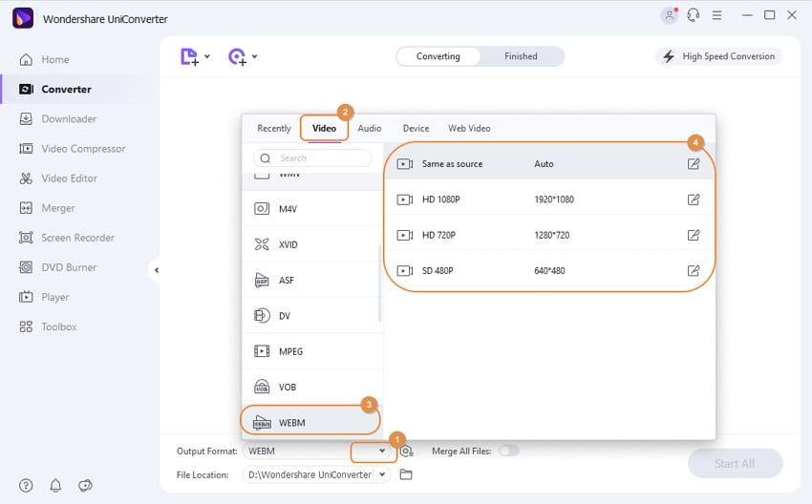Open Video Compressor

pos(72,149)
